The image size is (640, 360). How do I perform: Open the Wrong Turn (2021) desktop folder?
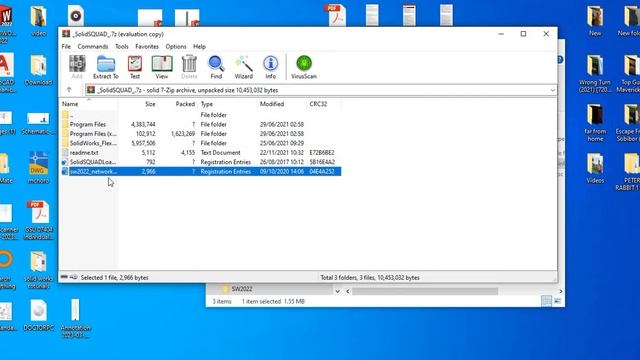[x=595, y=73]
